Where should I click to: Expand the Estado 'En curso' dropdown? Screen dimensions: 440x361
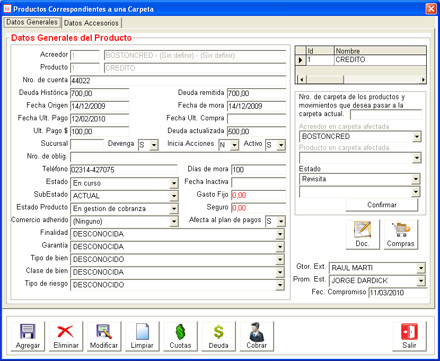pyautogui.click(x=174, y=183)
